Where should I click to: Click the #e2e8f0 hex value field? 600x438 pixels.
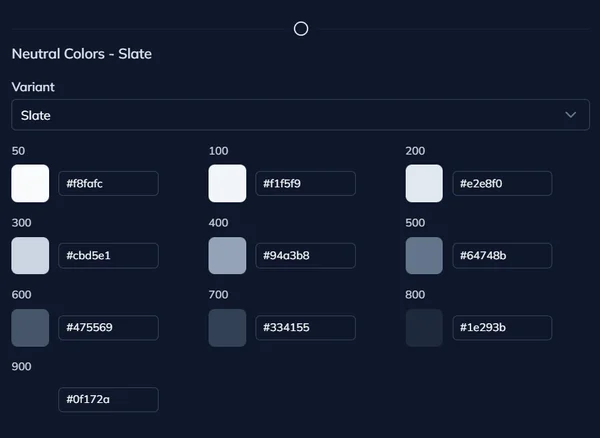[x=502, y=184]
